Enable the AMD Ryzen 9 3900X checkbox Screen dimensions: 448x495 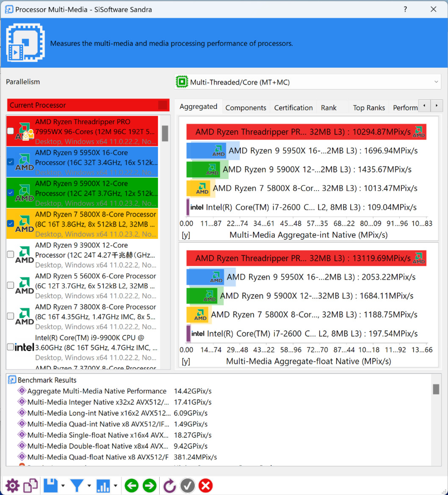(x=11, y=254)
